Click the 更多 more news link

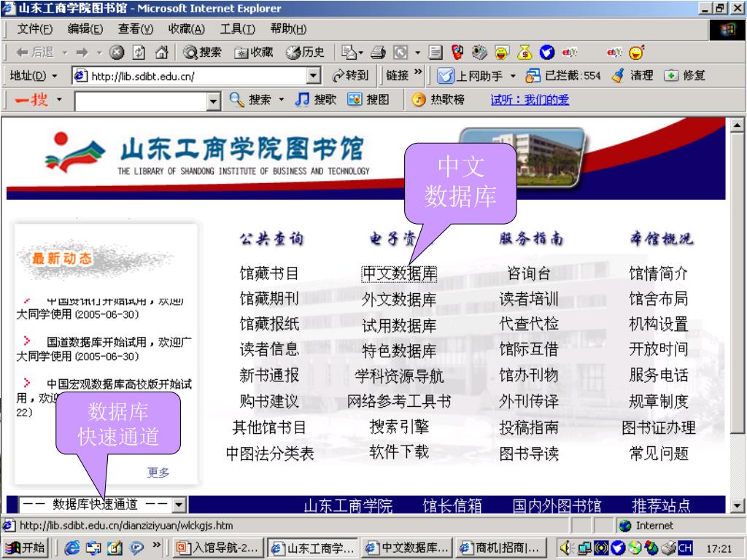[x=158, y=472]
